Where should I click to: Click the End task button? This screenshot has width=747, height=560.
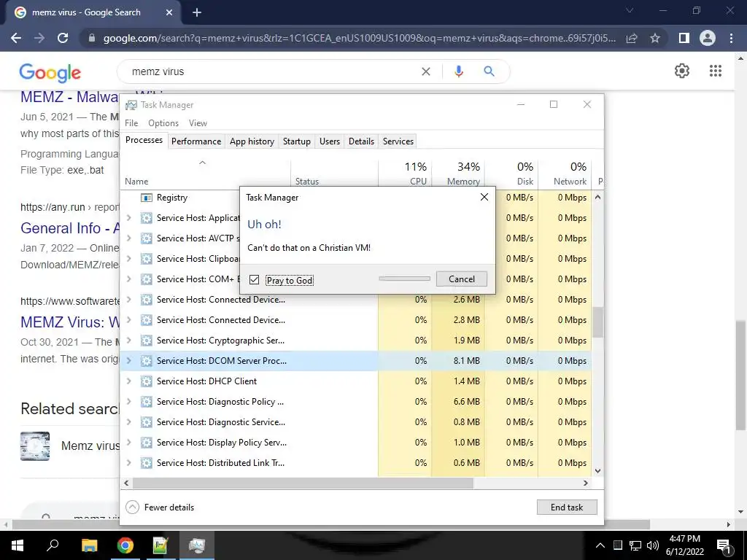click(x=567, y=507)
